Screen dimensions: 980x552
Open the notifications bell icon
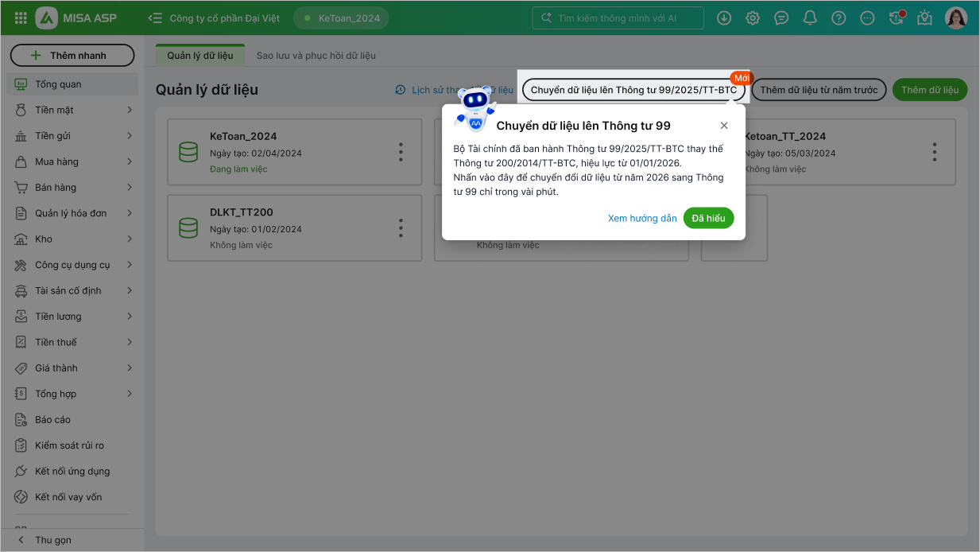pos(809,17)
